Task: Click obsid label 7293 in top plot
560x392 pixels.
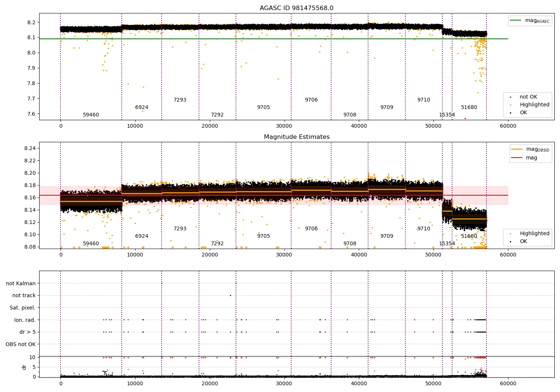Action: [x=180, y=100]
